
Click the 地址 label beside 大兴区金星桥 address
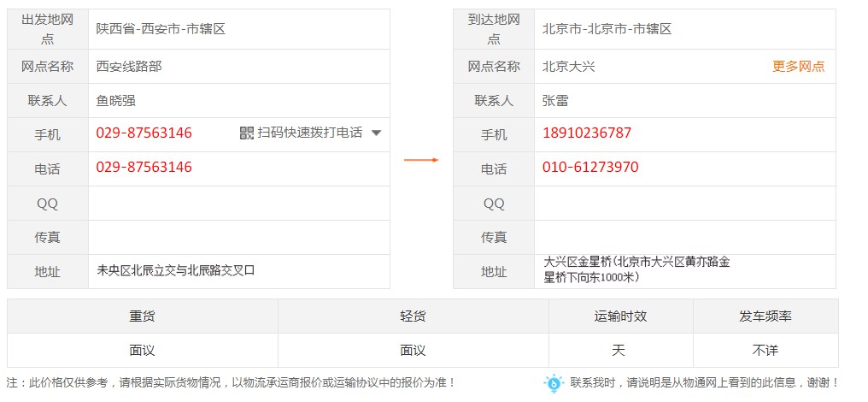tap(494, 272)
